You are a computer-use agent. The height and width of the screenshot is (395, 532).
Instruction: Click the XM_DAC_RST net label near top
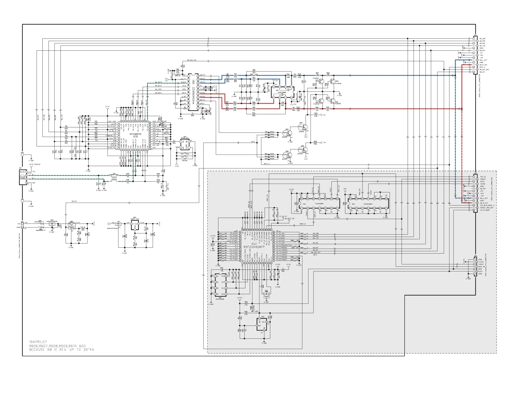(192, 60)
